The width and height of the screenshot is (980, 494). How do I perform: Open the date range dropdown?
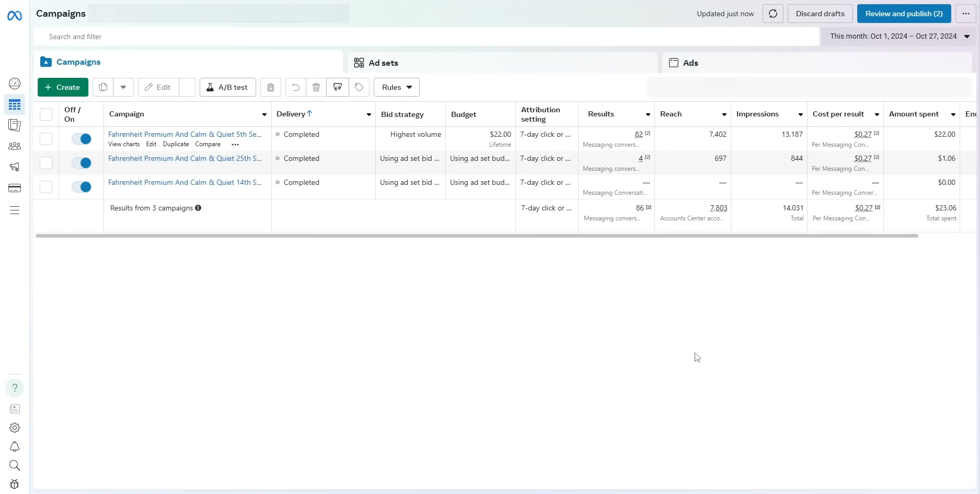tap(900, 37)
